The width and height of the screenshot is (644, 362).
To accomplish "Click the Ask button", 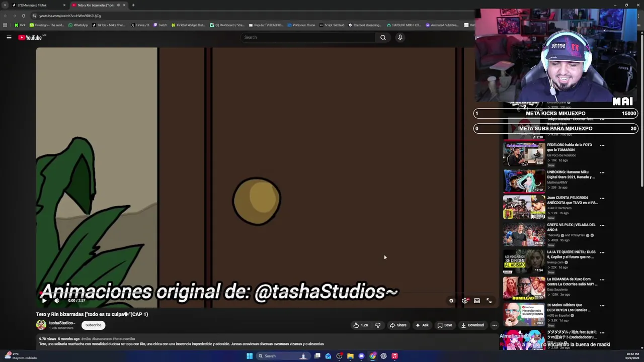I will tap(422, 325).
